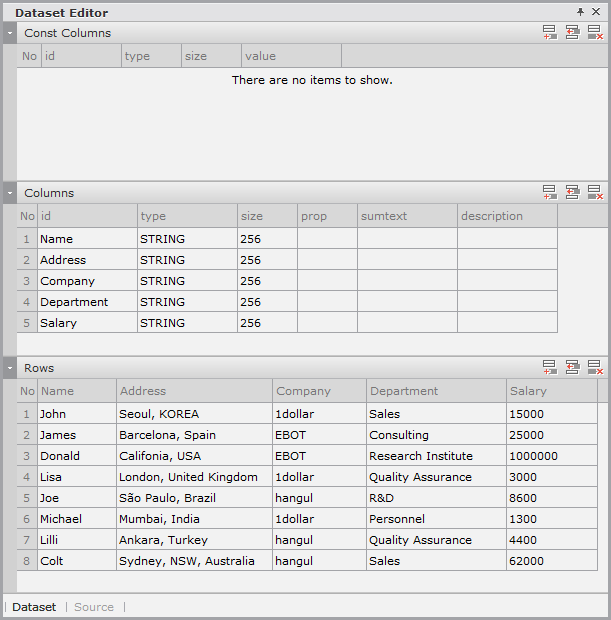Screen dimensions: 611x620
Task: Click the insert row icon in Const Columns
Action: [x=572, y=33]
